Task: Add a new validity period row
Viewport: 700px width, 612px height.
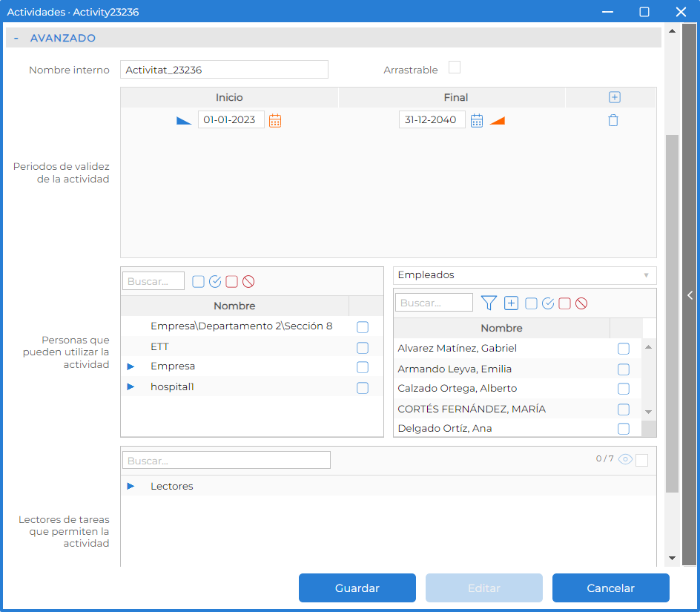Action: (x=614, y=97)
